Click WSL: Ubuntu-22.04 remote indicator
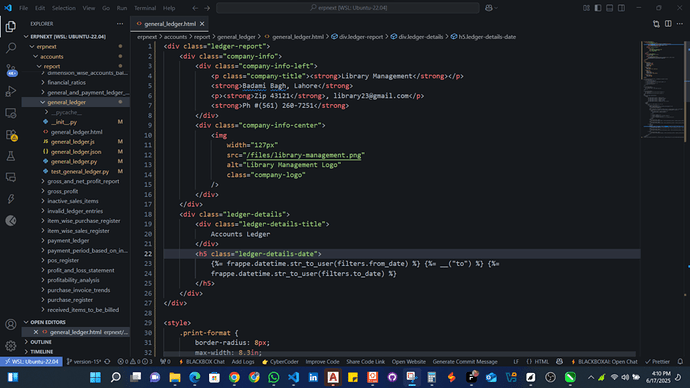Image resolution: width=690 pixels, height=388 pixels. (x=31, y=362)
